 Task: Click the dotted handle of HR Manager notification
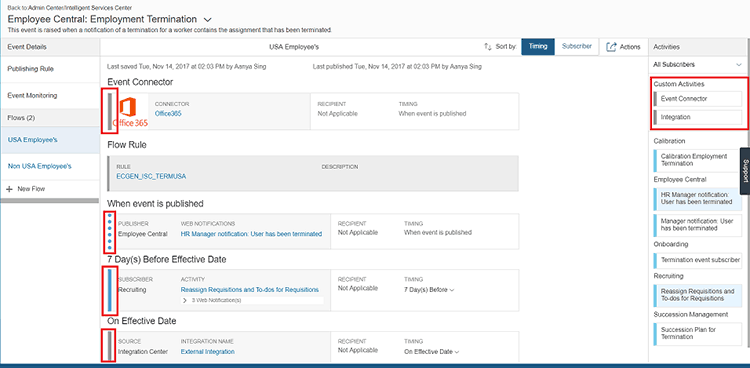[110, 232]
